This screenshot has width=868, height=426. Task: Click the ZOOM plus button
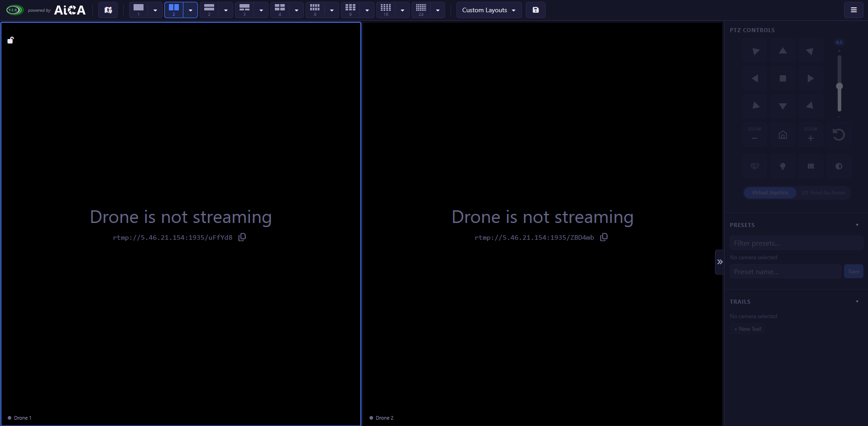pos(810,135)
